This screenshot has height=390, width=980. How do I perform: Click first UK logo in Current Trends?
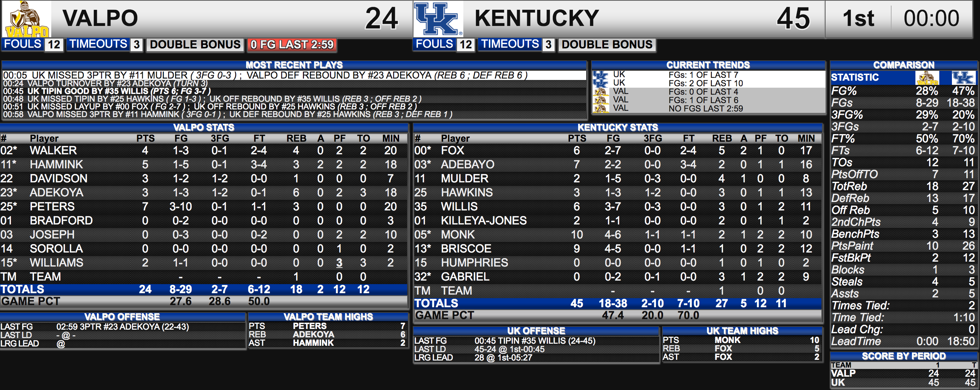point(600,75)
